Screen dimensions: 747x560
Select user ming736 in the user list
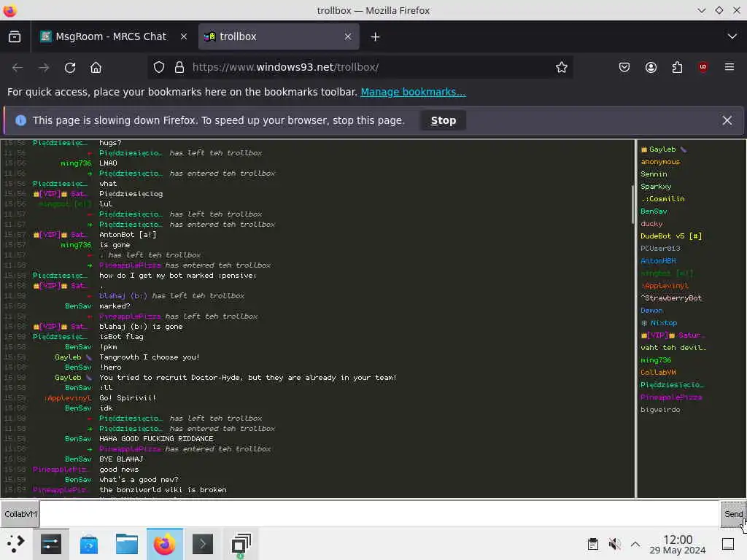click(656, 360)
